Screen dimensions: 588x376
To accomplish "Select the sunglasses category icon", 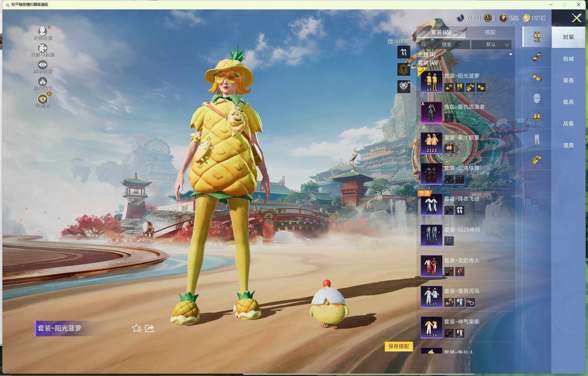I will click(x=537, y=78).
